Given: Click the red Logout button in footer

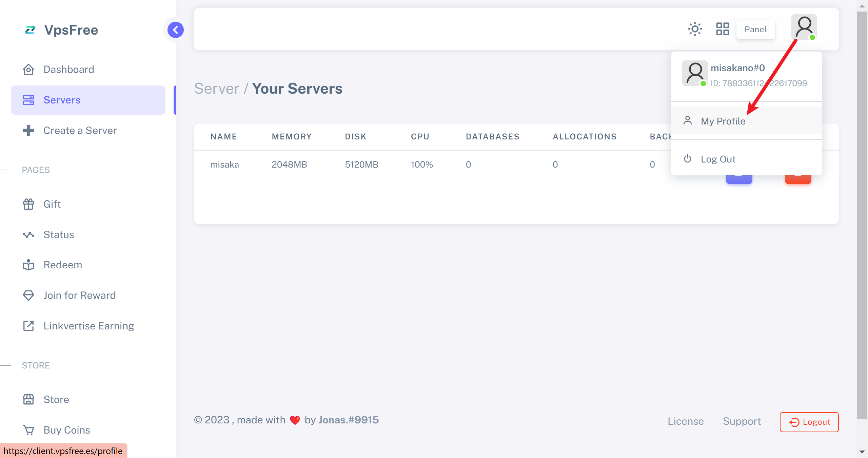Looking at the screenshot, I should tap(809, 422).
